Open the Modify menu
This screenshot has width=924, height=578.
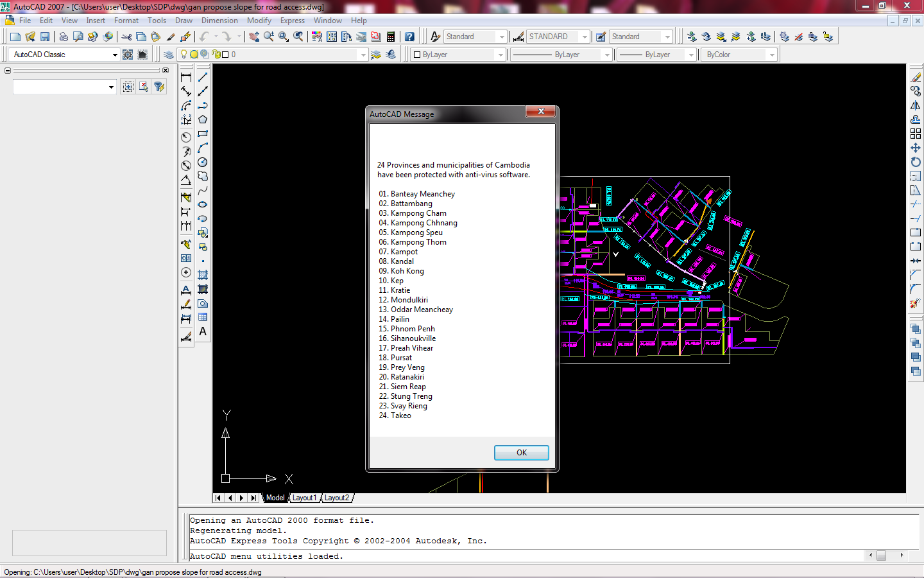pos(259,21)
